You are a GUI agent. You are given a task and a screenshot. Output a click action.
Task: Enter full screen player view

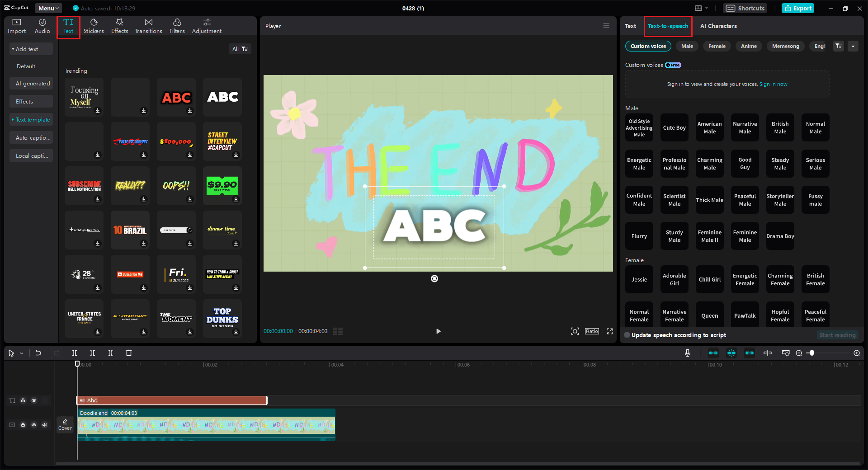point(610,331)
